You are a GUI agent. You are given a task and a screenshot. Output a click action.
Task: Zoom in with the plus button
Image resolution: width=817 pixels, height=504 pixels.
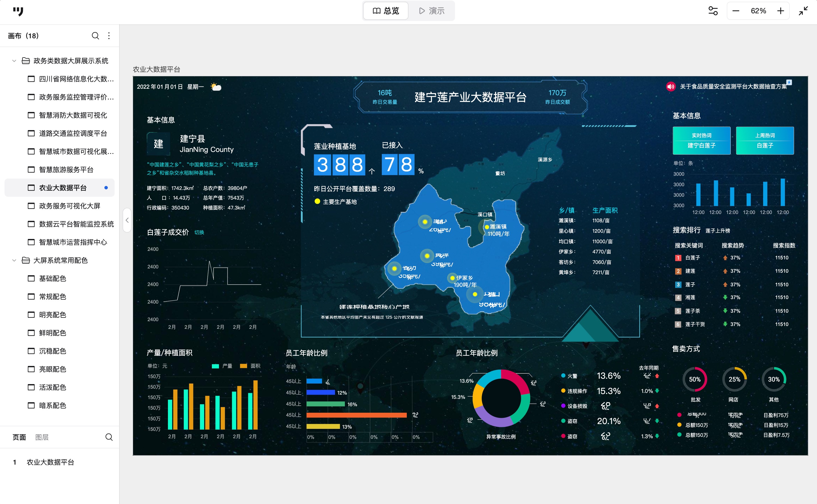pyautogui.click(x=780, y=11)
